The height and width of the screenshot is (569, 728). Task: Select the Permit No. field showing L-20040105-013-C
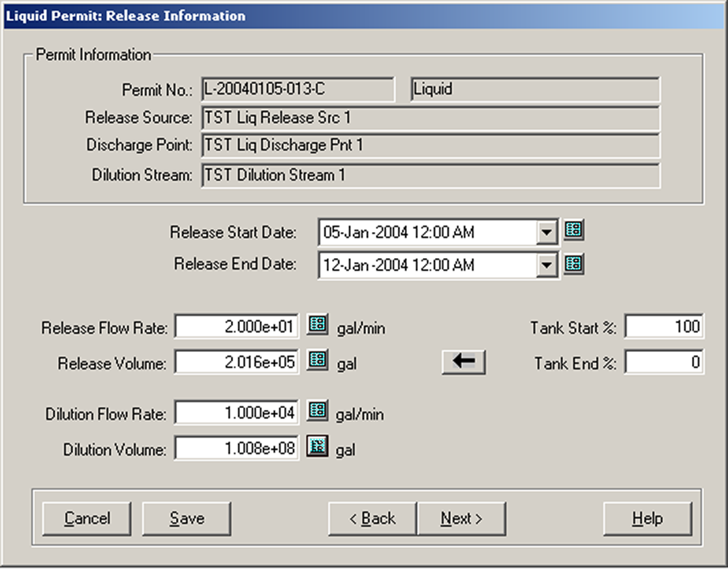click(297, 89)
